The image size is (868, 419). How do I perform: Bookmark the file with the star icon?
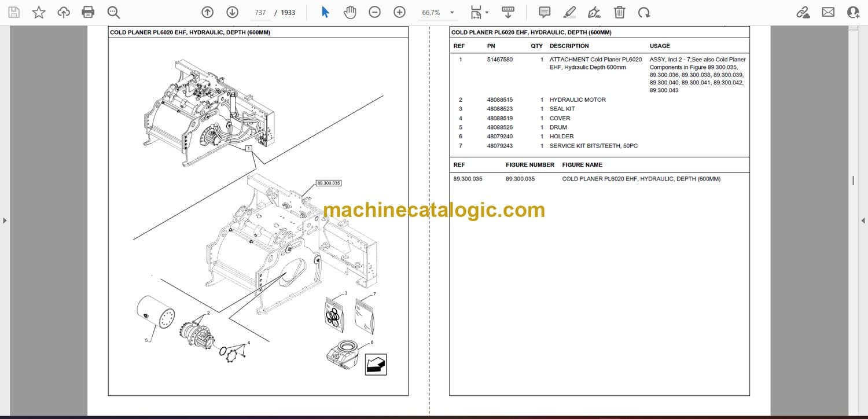(x=39, y=12)
